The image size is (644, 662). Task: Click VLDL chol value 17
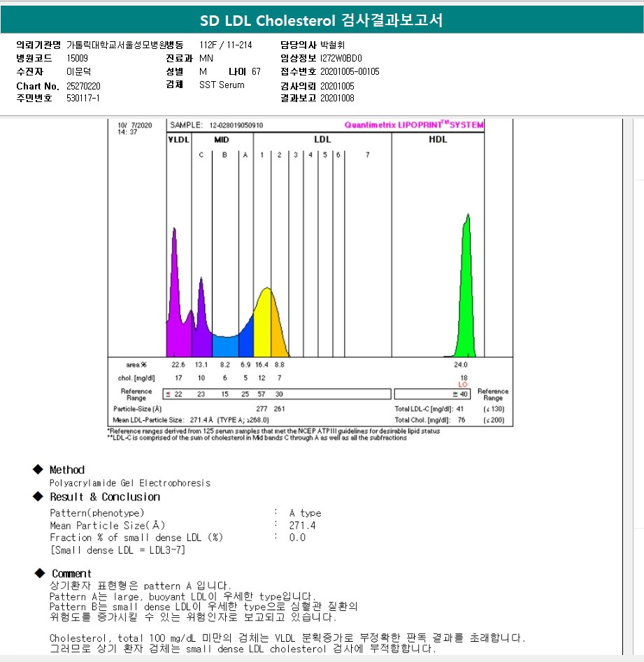pos(178,378)
